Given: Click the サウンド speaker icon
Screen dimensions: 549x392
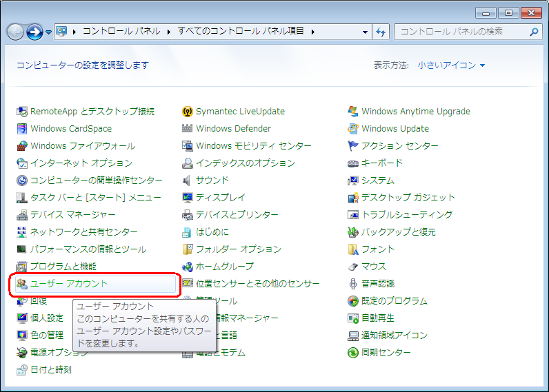Looking at the screenshot, I should pyautogui.click(x=188, y=180).
